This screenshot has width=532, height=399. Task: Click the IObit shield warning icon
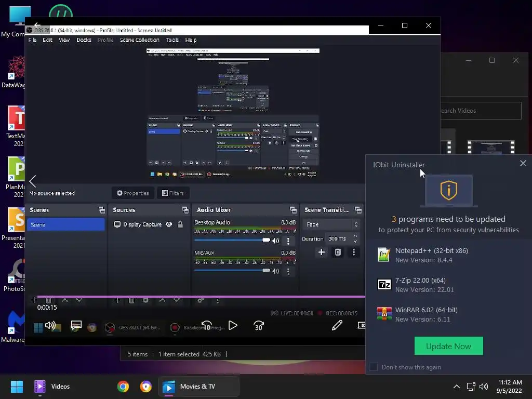(x=448, y=190)
